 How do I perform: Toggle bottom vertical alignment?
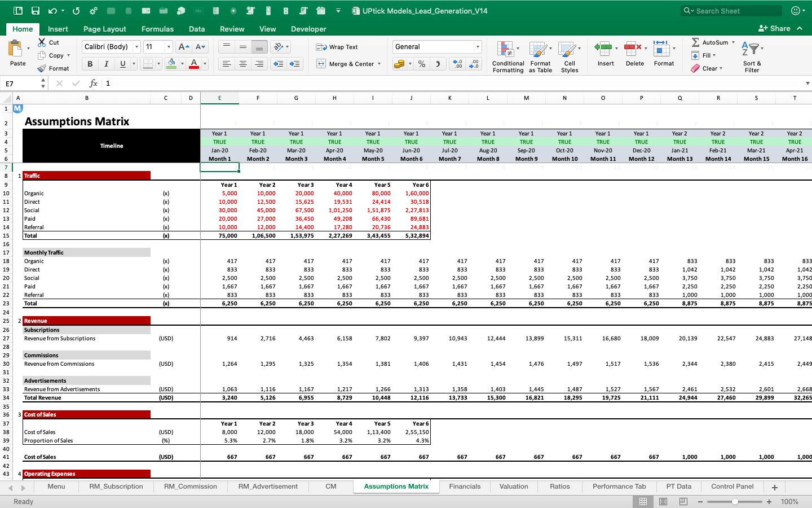point(259,47)
